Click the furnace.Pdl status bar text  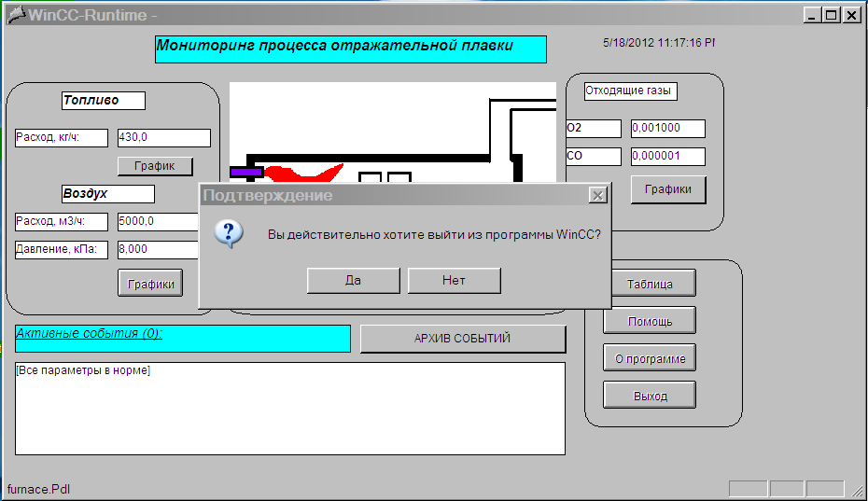pos(38,490)
